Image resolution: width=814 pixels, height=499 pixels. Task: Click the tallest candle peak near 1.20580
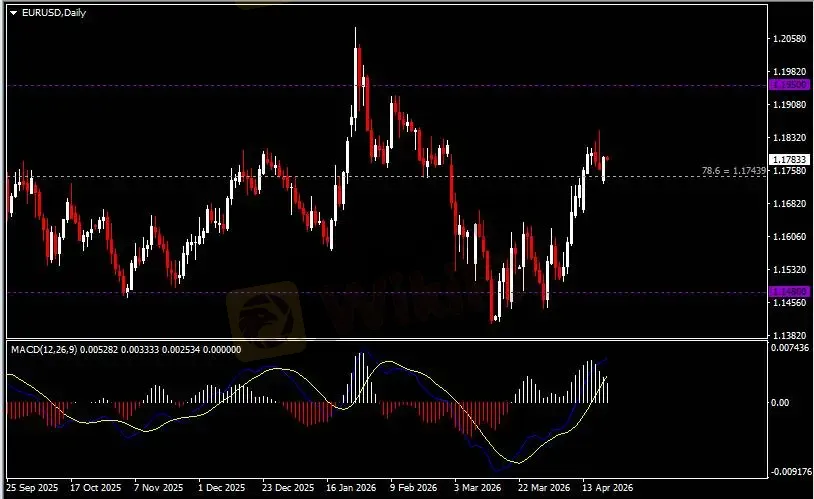coord(355,32)
